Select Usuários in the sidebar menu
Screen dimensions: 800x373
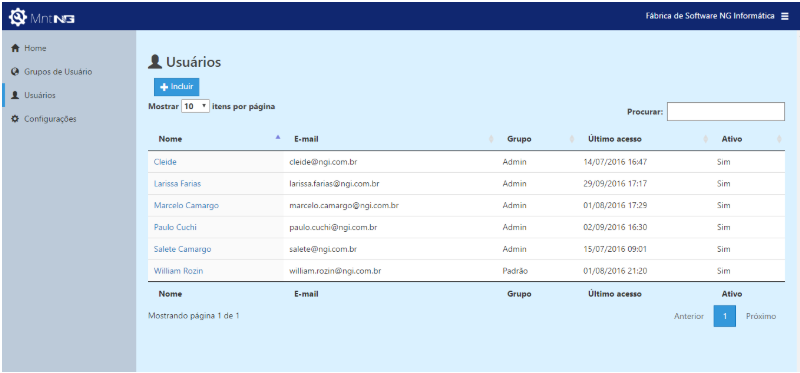(40, 95)
